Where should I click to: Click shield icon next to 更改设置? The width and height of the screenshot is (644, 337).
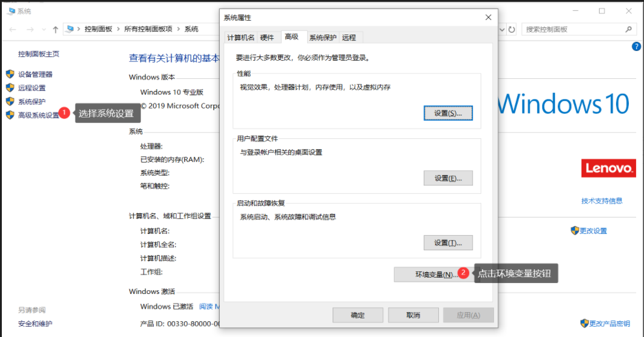(x=575, y=230)
